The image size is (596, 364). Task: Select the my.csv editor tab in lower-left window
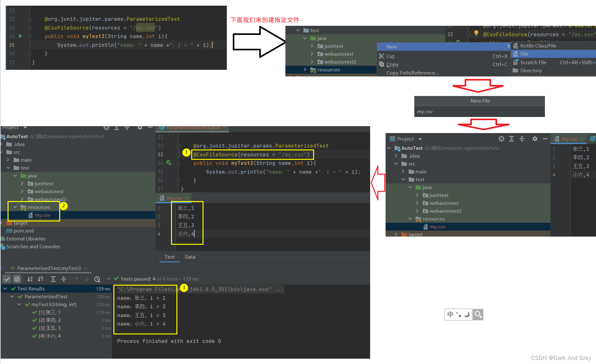click(x=174, y=198)
